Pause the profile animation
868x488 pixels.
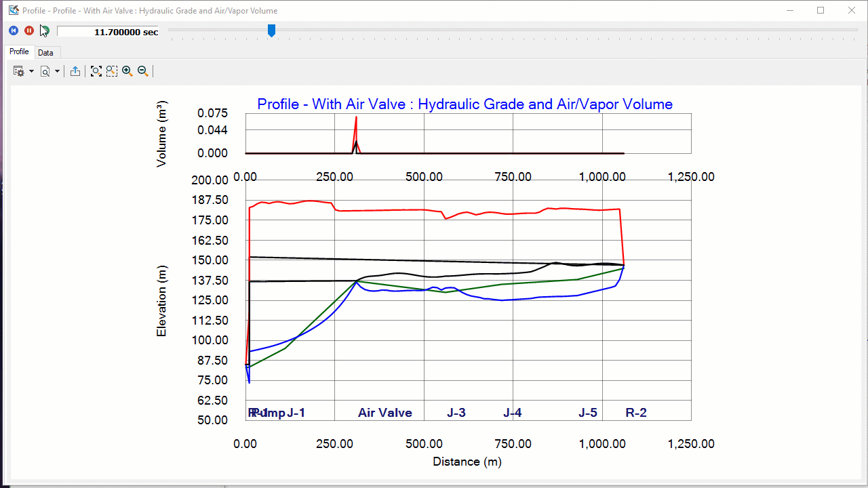tap(29, 30)
